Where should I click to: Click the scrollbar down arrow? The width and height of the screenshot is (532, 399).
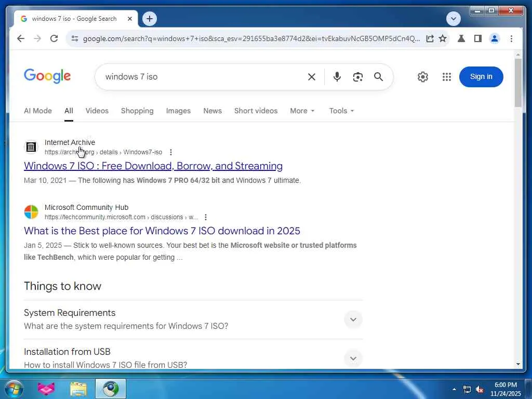[518, 364]
